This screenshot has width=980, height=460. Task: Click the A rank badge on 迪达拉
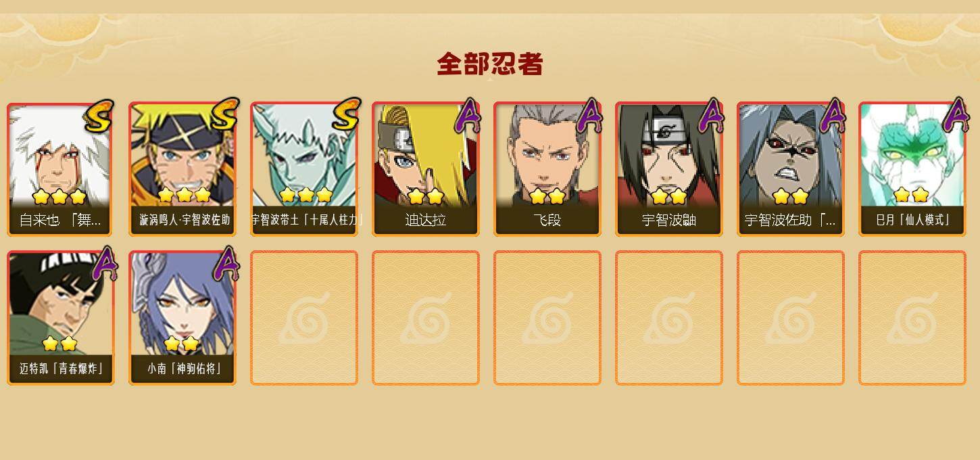pos(468,114)
